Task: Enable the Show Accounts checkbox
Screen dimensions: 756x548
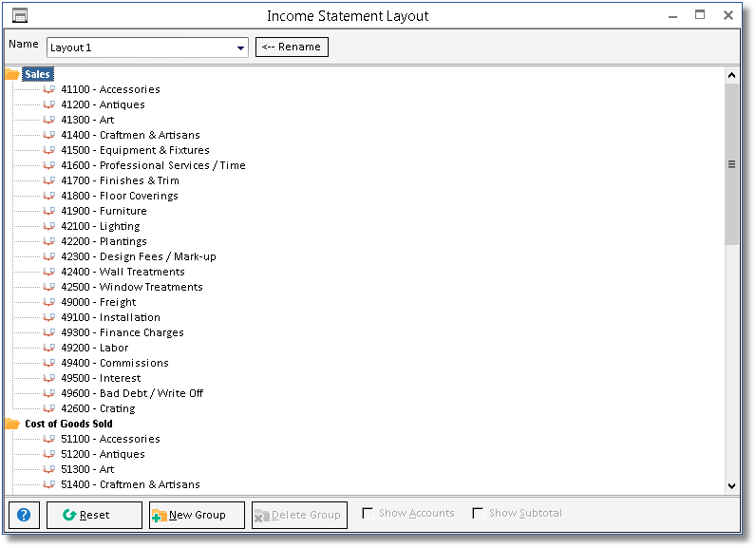Action: pos(368,513)
